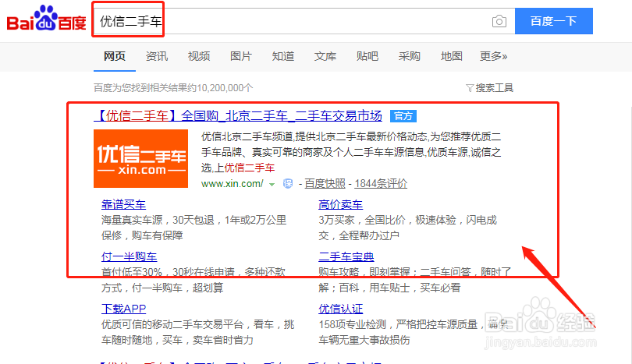Open the 采购 tab

pyautogui.click(x=410, y=56)
